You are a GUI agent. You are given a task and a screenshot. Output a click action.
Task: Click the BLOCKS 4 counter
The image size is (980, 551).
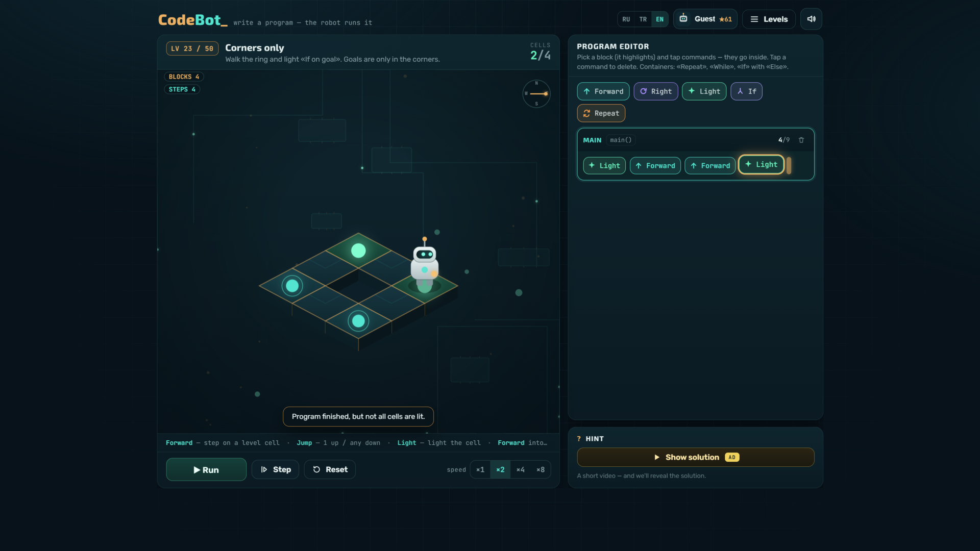tap(184, 77)
